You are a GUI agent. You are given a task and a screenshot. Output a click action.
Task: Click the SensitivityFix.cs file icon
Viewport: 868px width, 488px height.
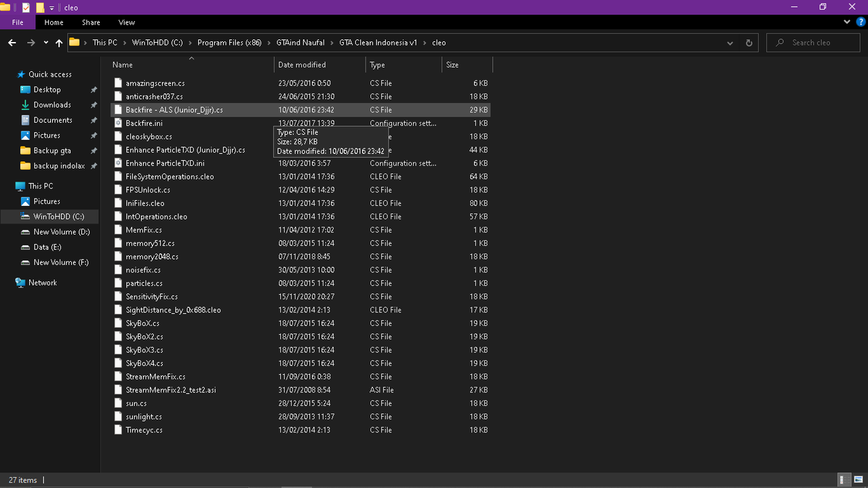(x=118, y=297)
